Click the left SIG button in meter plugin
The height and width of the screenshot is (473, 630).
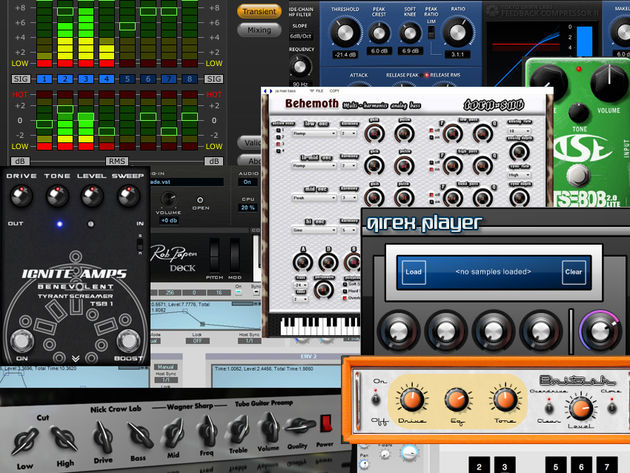coord(20,79)
